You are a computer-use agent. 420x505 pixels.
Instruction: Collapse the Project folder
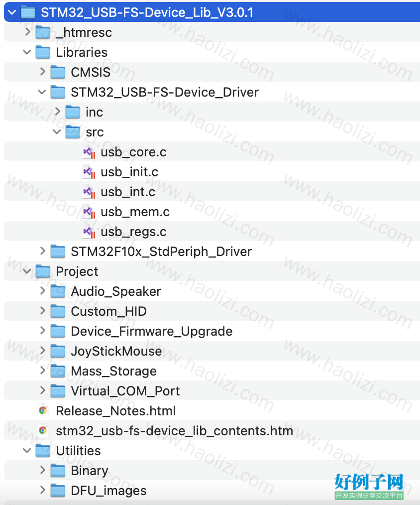pyautogui.click(x=27, y=271)
